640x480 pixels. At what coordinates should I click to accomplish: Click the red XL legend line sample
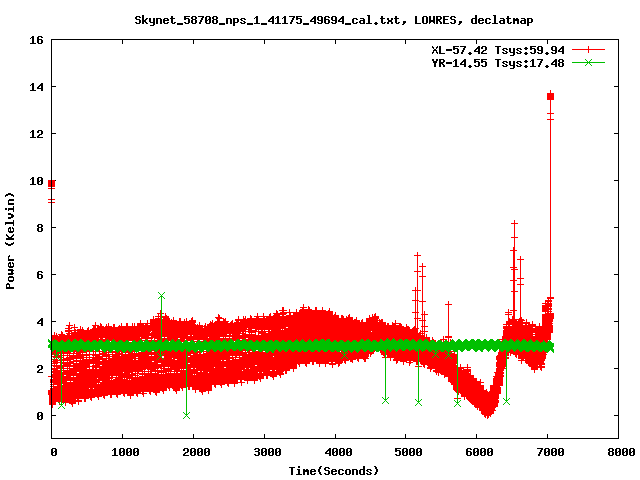(x=588, y=50)
